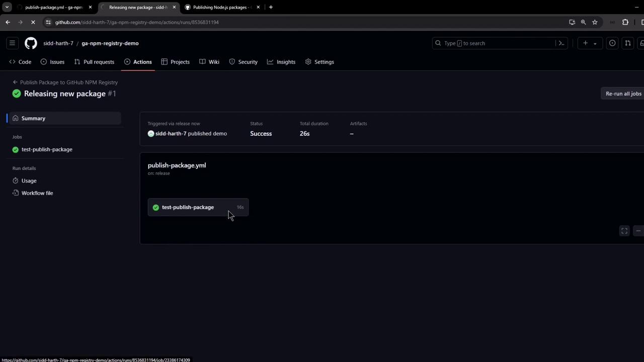Image resolution: width=644 pixels, height=362 pixels.
Task: Open the repository Settings tab
Action: (x=319, y=62)
